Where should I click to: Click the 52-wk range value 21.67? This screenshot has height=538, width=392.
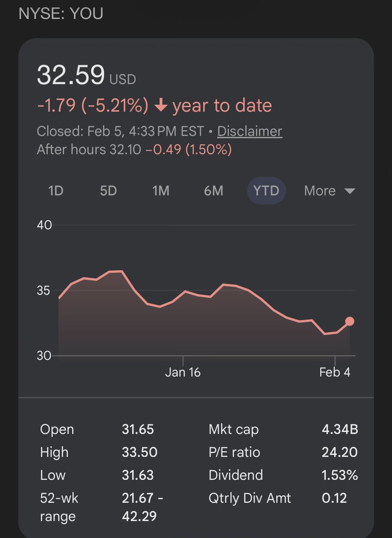pyautogui.click(x=143, y=507)
